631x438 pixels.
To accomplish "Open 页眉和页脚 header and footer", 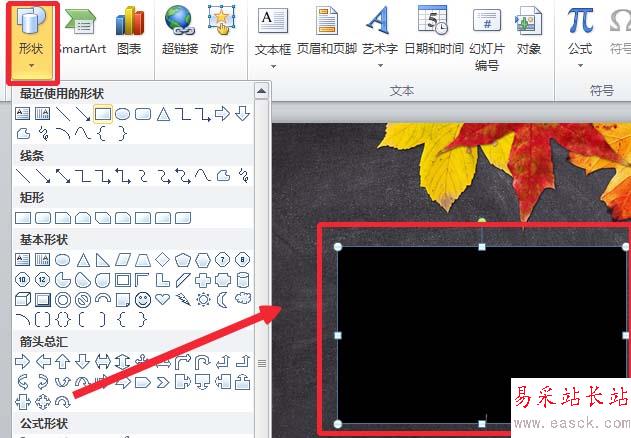I will (x=327, y=32).
